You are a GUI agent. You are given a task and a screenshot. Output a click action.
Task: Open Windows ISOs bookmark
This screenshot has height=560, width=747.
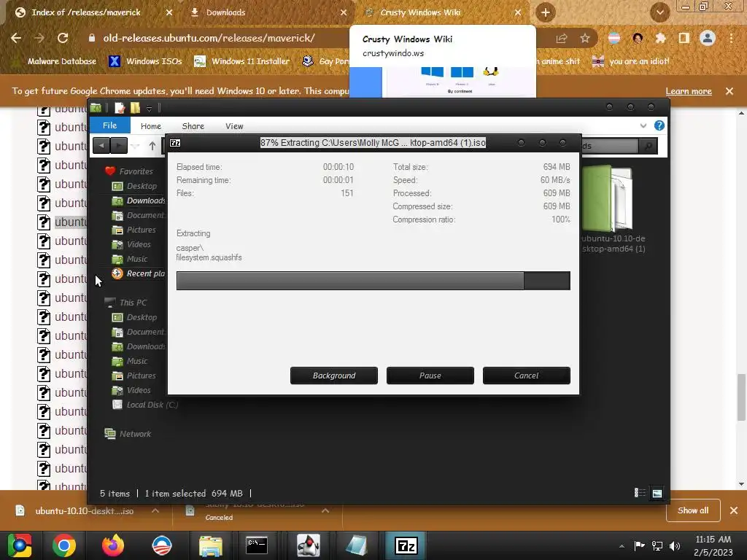145,61
